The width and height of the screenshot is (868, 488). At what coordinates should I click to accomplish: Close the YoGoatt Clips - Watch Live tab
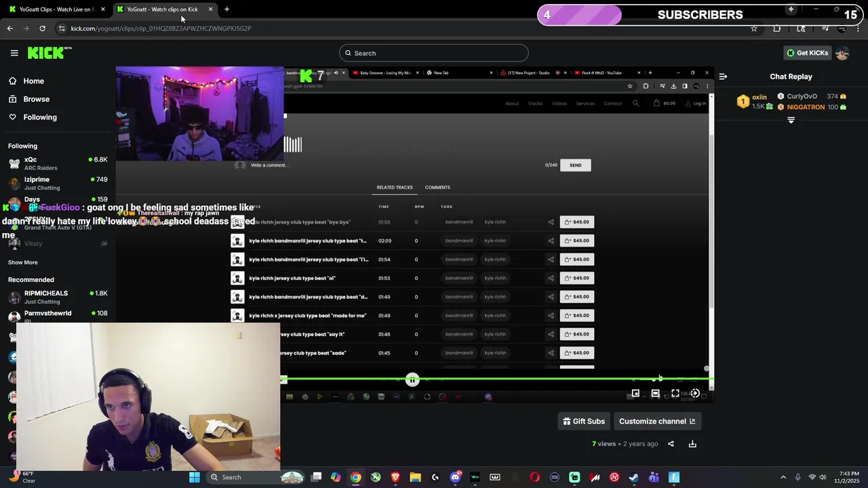pyautogui.click(x=102, y=9)
